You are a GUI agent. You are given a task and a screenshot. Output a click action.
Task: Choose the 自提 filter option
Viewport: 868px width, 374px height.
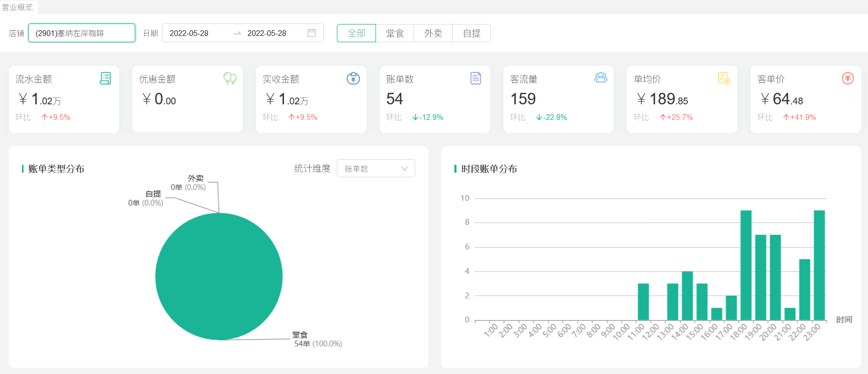(472, 33)
